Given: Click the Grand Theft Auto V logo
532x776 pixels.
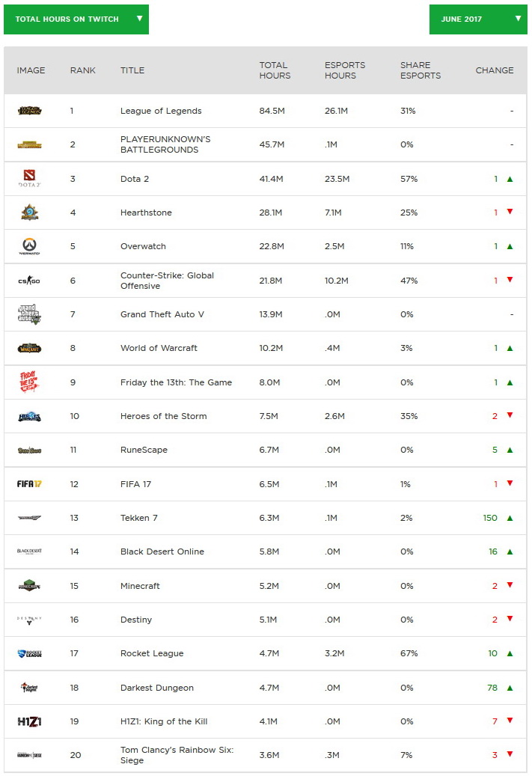Looking at the screenshot, I should click(30, 314).
